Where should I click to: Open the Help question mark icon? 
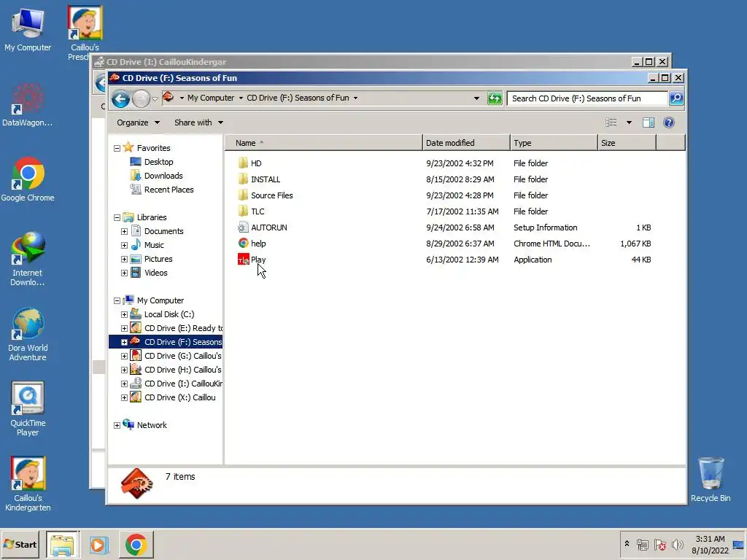(x=669, y=122)
